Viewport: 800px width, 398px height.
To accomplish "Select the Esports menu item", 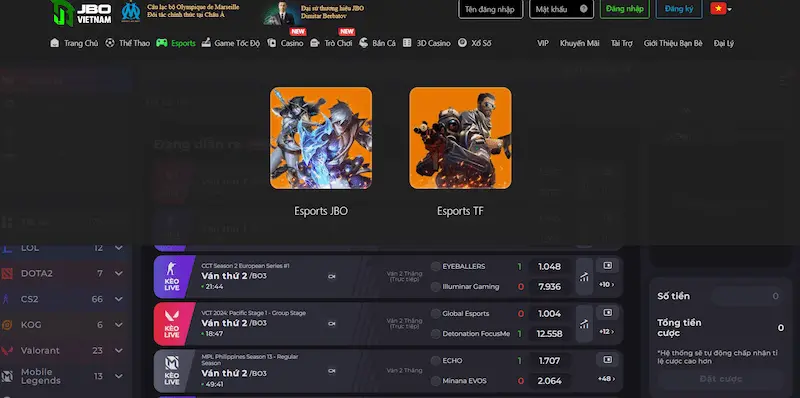I will coord(176,43).
